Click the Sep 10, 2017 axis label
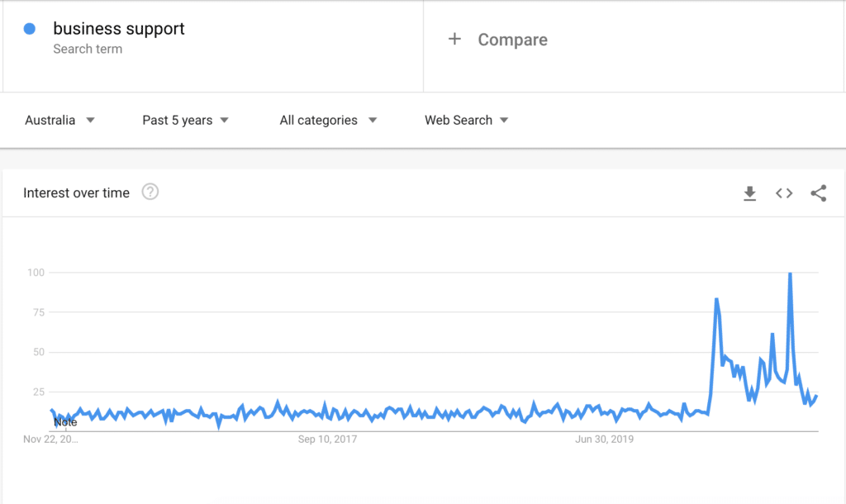The width and height of the screenshot is (846, 504). (x=327, y=440)
